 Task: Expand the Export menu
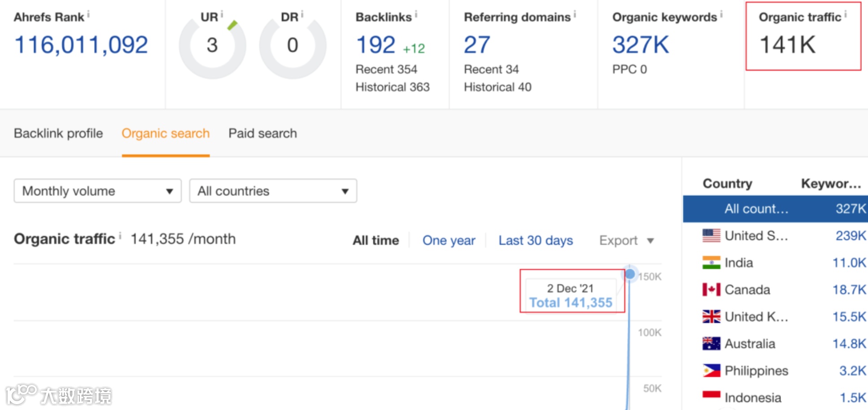627,241
